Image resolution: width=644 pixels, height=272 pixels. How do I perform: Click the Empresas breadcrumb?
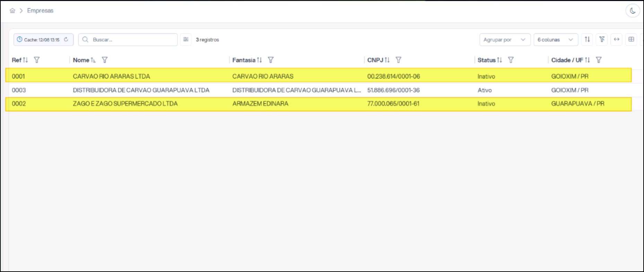coord(40,11)
